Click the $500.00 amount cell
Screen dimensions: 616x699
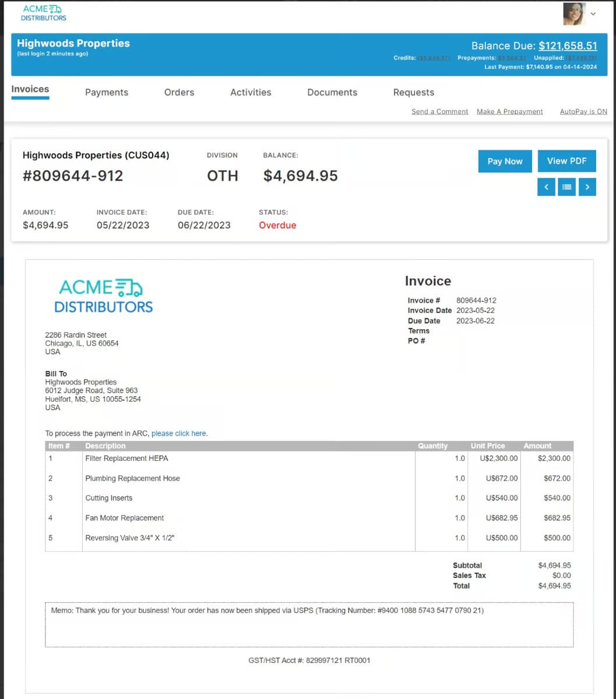tap(557, 538)
